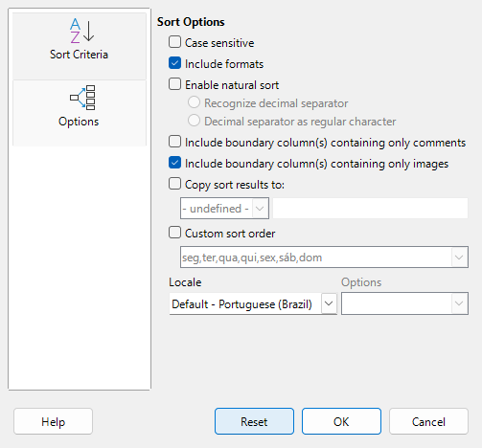Open the locale Options dropdown
This screenshot has width=482, height=448.
(404, 303)
